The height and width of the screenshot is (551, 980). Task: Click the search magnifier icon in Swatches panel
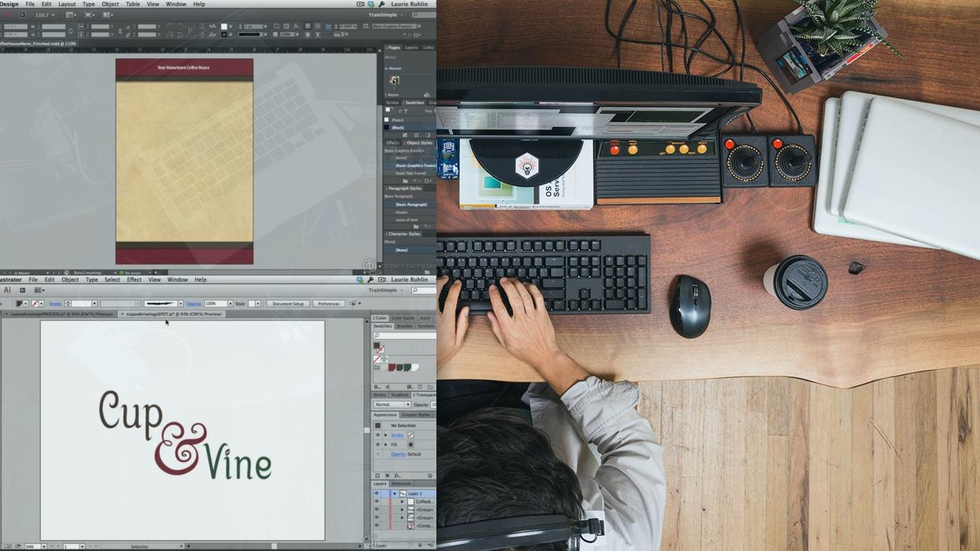pyautogui.click(x=376, y=335)
